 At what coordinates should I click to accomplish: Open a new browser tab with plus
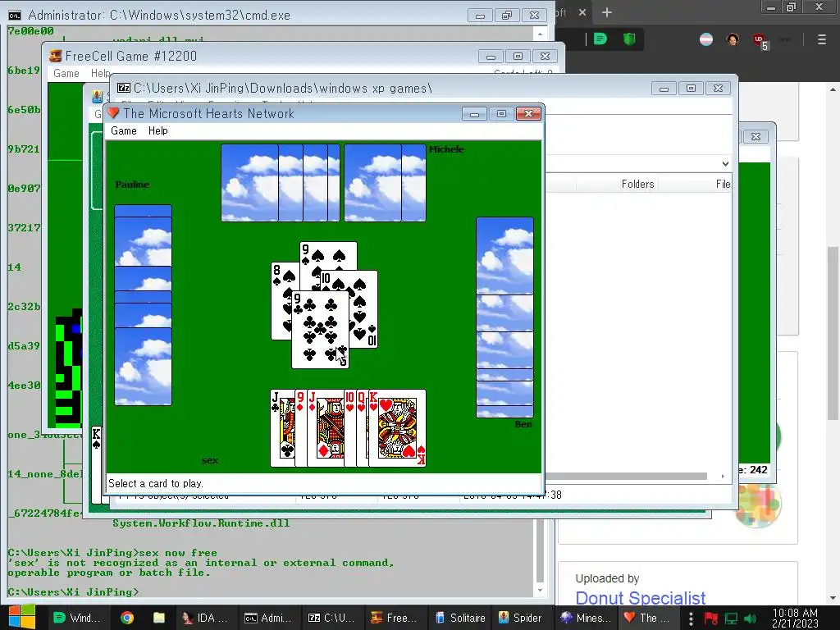(606, 12)
